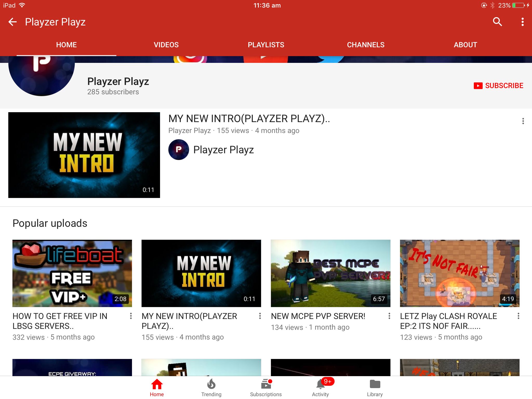Go to Home in bottom navigation
Screen dimensions: 532x399
tap(157, 388)
